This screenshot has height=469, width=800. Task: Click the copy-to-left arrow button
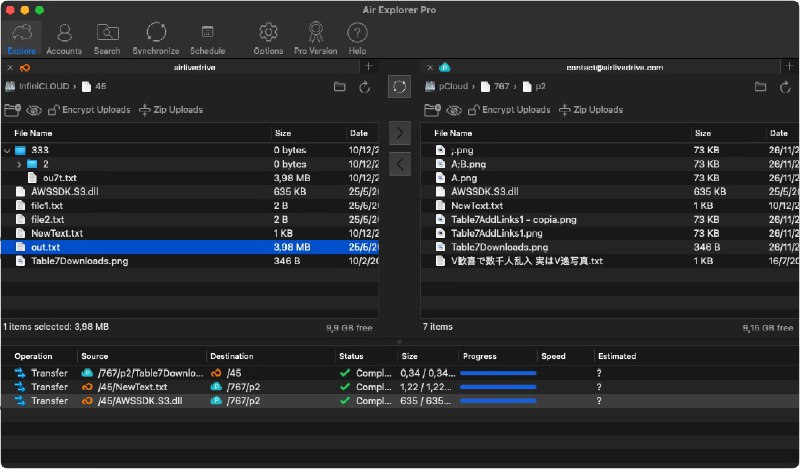399,164
